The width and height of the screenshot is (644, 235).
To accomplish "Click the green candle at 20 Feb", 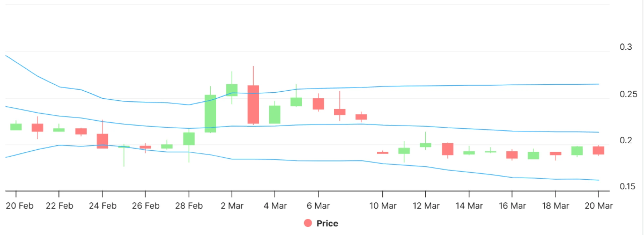I will click(x=16, y=127).
